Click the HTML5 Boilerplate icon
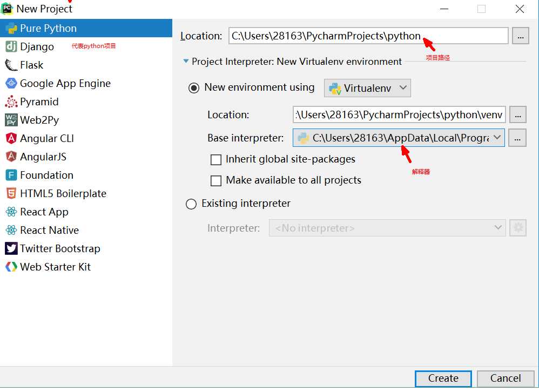 pos(11,193)
